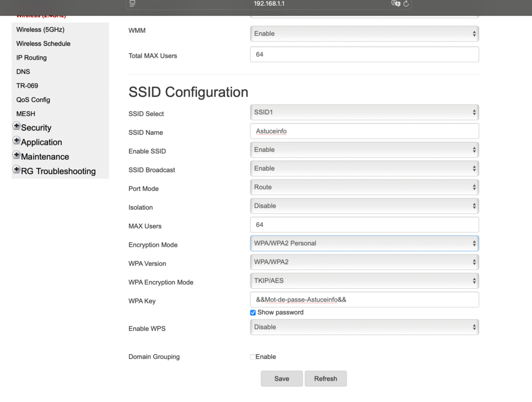Open the Maintenance section label

coord(45,157)
